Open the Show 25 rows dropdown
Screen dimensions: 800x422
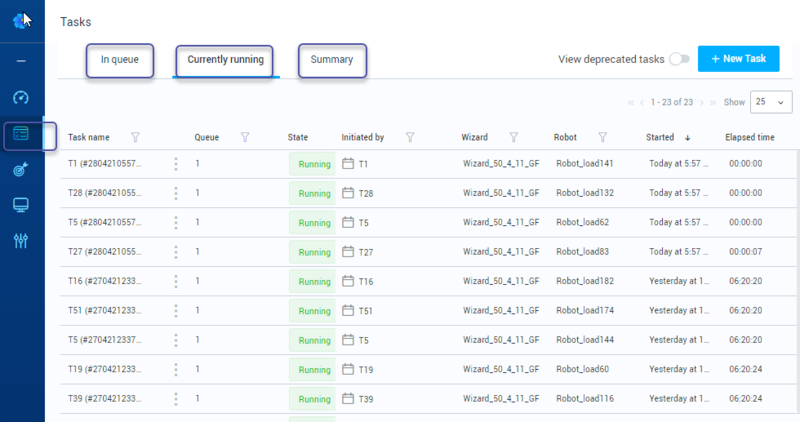coord(771,102)
